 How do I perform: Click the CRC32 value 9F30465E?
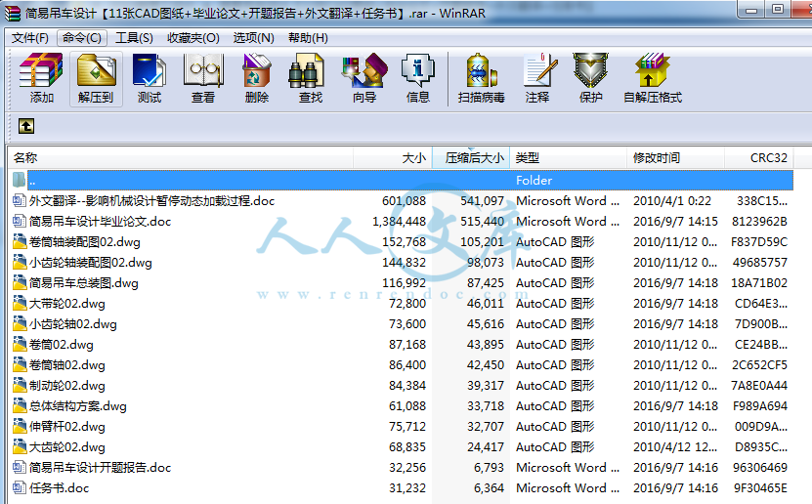pyautogui.click(x=760, y=488)
